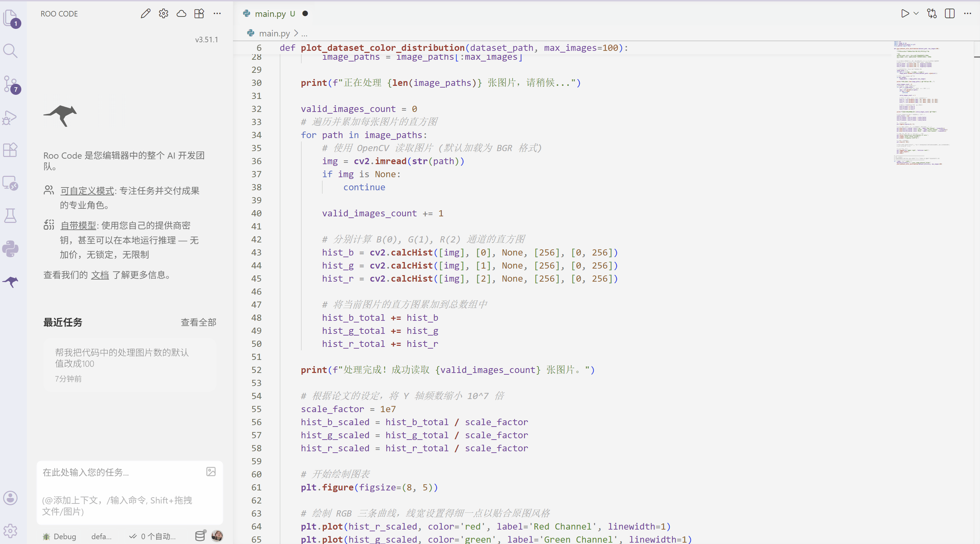This screenshot has height=544, width=980.
Task: Toggle split editor layout button
Action: pos(949,14)
